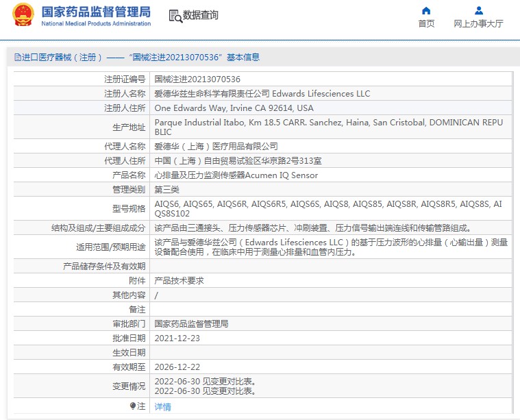
Task: Click 结构及组成/主要组成成分 label
Action: point(99,228)
